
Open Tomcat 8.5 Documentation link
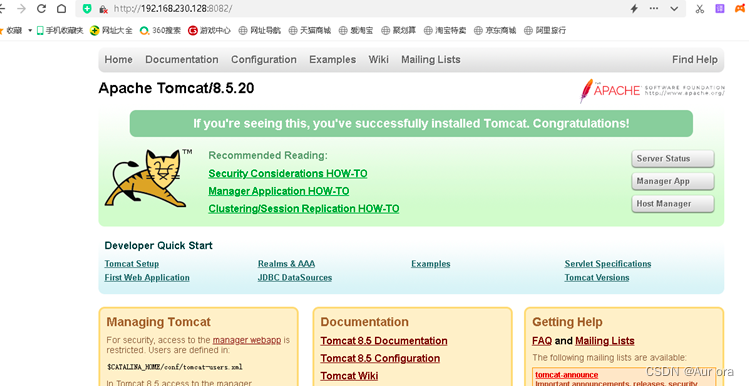coord(384,341)
